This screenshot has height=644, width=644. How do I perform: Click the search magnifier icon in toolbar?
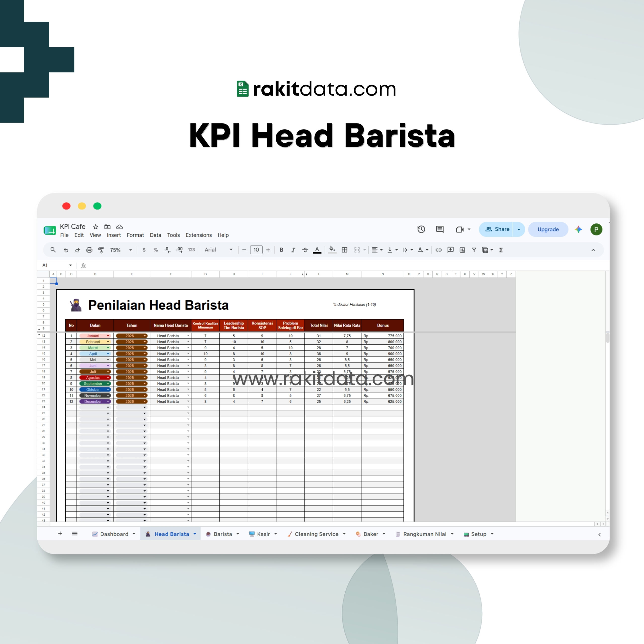pos(53,250)
